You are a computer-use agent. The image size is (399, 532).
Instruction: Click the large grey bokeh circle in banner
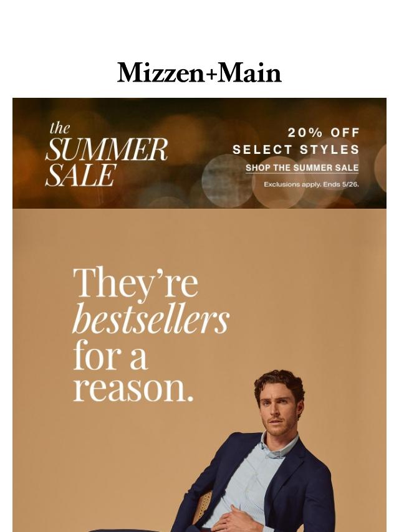pos(228,181)
